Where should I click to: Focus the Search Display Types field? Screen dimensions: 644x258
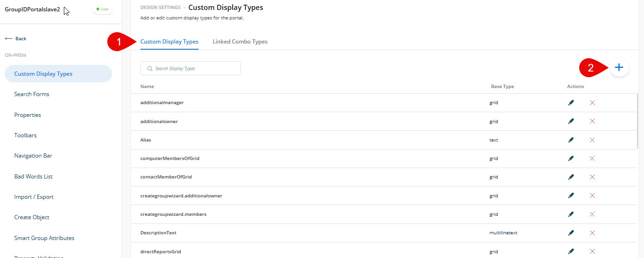point(191,68)
